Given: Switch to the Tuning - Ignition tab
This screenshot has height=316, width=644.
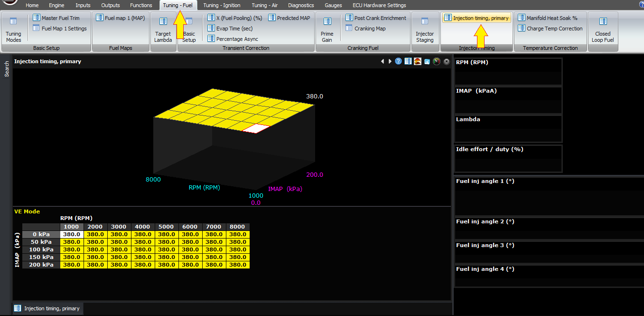Looking at the screenshot, I should pos(222,5).
